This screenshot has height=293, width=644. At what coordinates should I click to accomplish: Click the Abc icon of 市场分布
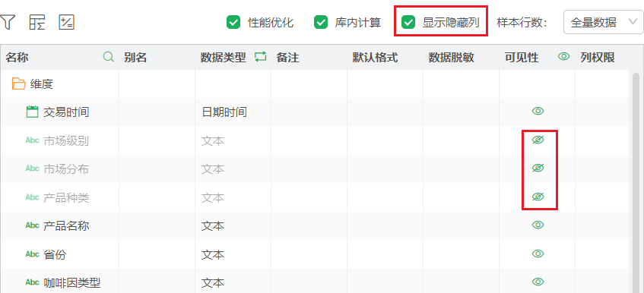click(x=32, y=169)
